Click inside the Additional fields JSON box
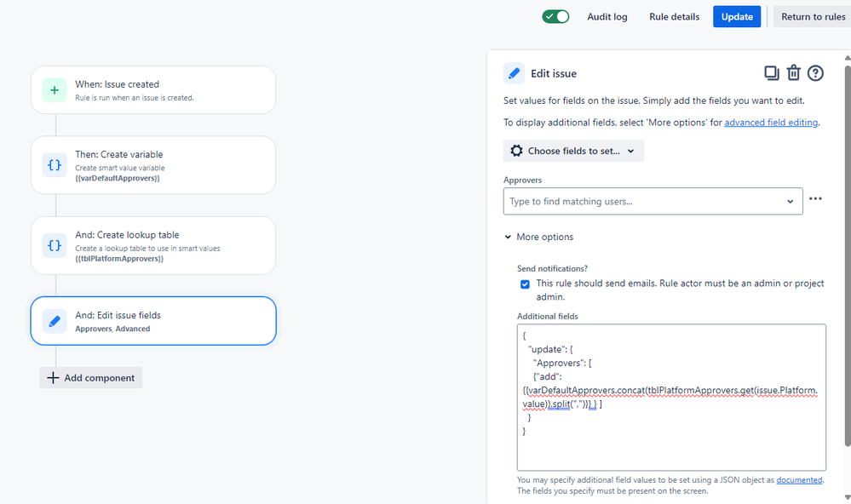The image size is (851, 504). tap(671, 397)
